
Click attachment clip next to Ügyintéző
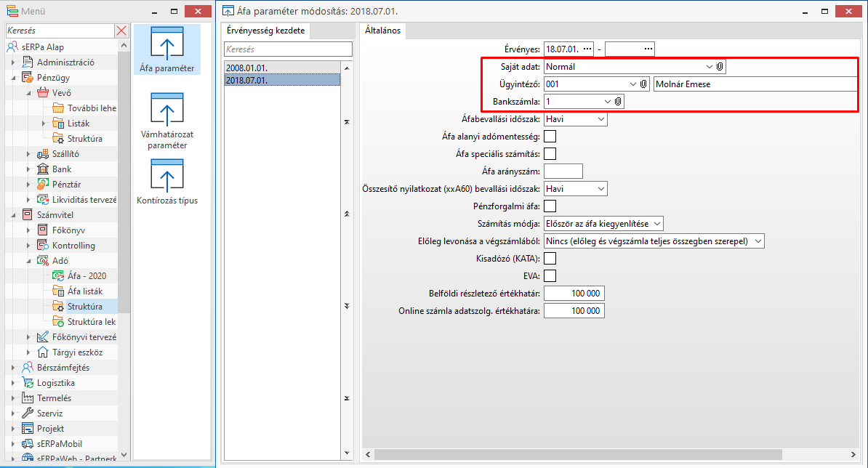pyautogui.click(x=643, y=84)
